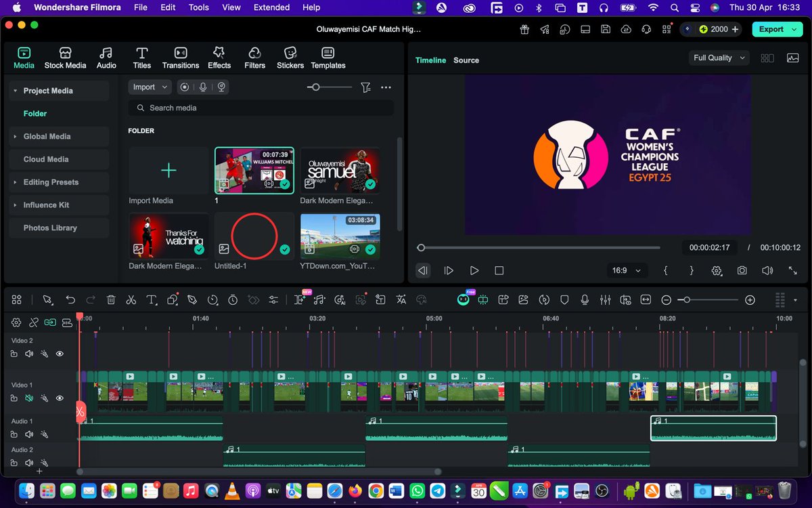The width and height of the screenshot is (812, 508).
Task: Open the Titles panel
Action: pos(142,58)
